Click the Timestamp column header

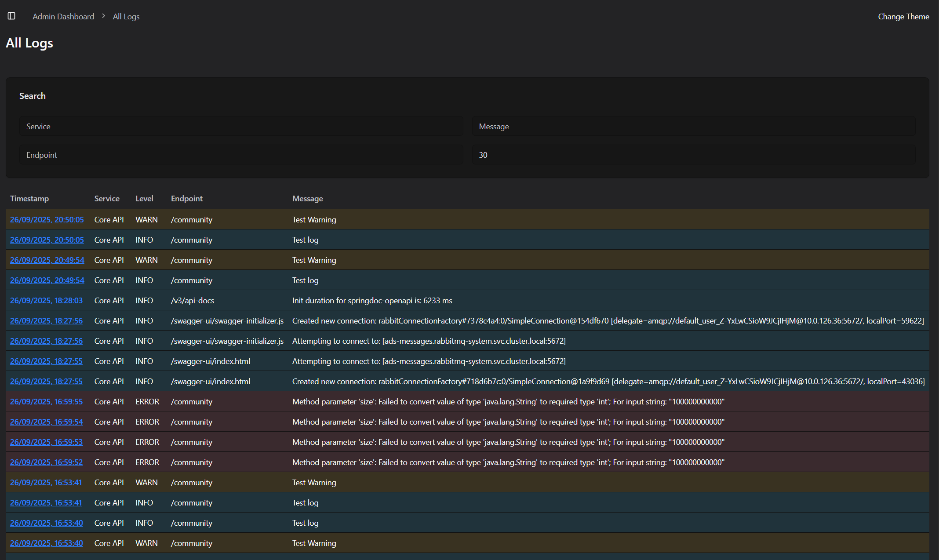[x=29, y=199]
